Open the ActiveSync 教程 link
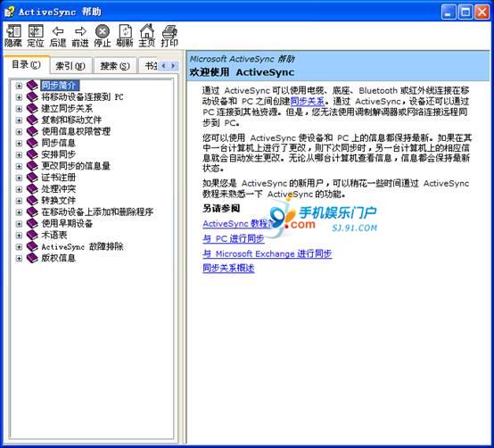This screenshot has width=494, height=448. click(x=237, y=223)
